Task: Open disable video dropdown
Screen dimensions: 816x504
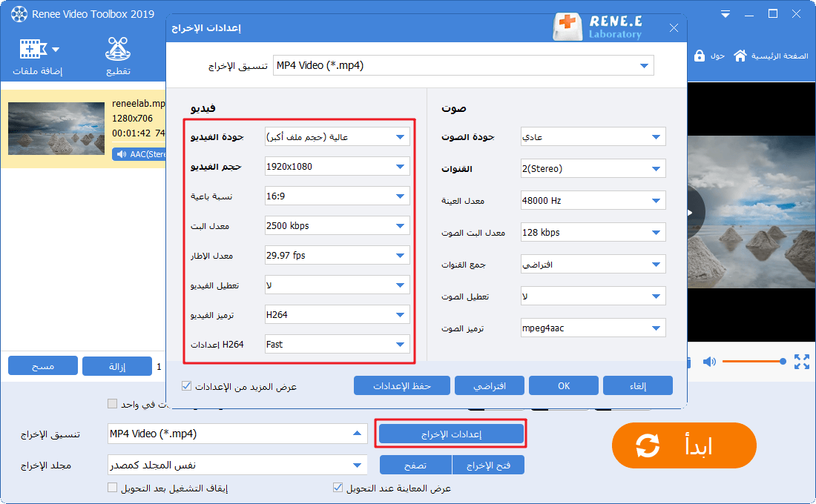Action: click(338, 285)
